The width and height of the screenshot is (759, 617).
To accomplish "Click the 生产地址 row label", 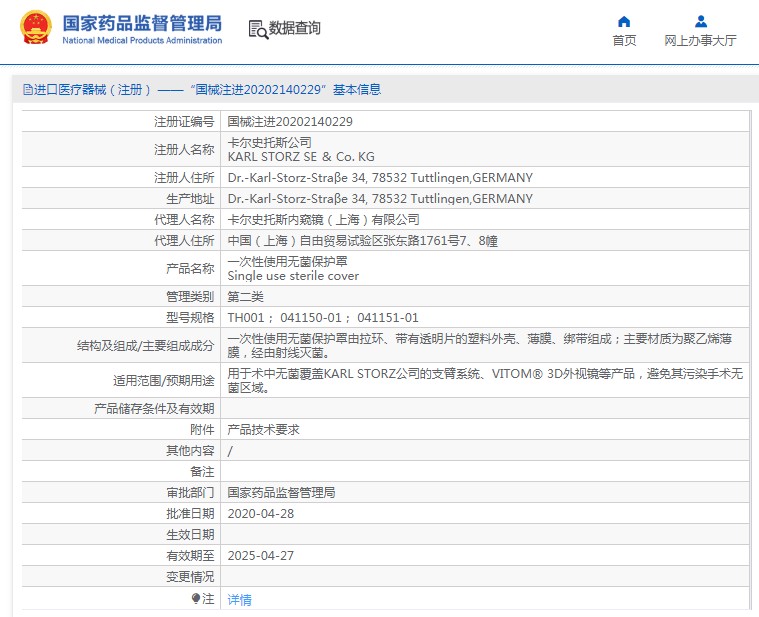I will pyautogui.click(x=190, y=198).
